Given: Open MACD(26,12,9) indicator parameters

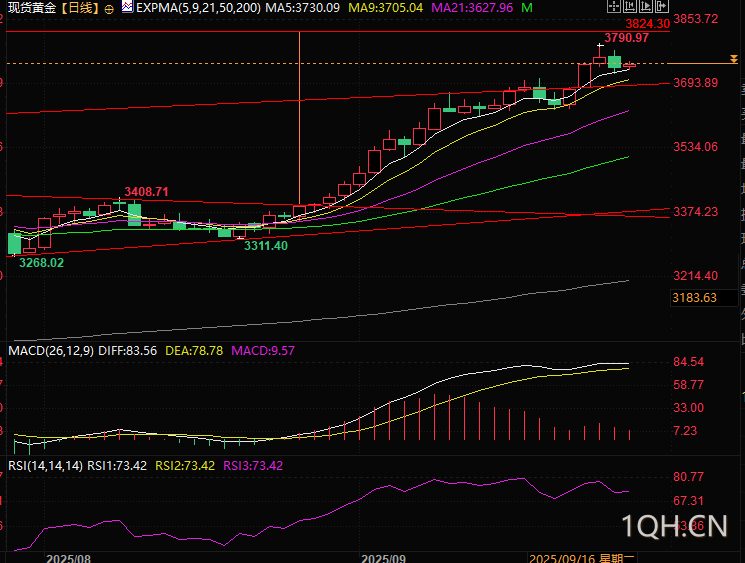Looking at the screenshot, I should (51, 351).
